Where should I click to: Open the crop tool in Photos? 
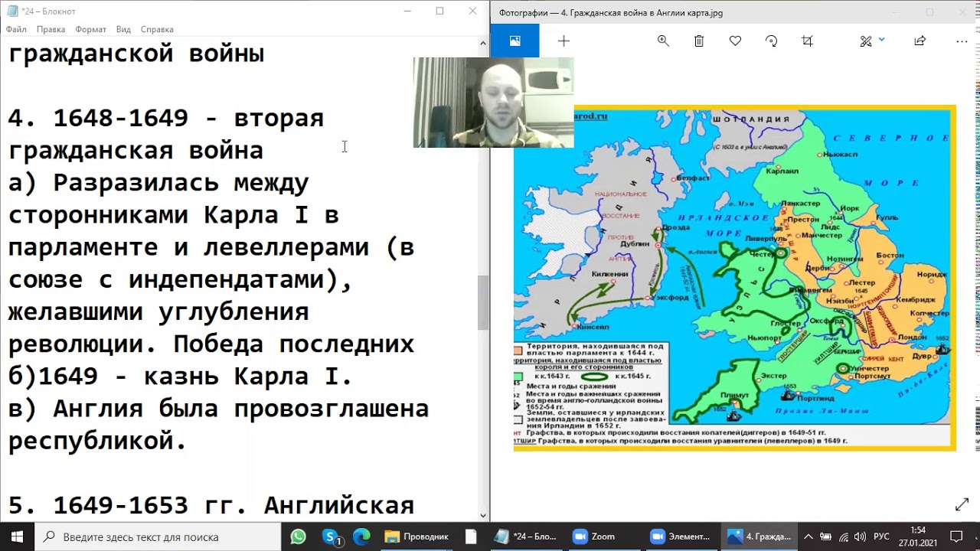click(807, 41)
